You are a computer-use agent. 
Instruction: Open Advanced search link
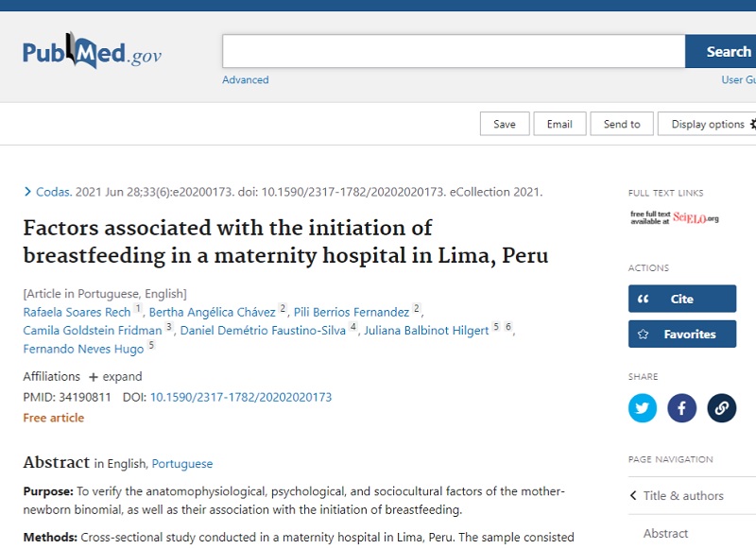246,80
